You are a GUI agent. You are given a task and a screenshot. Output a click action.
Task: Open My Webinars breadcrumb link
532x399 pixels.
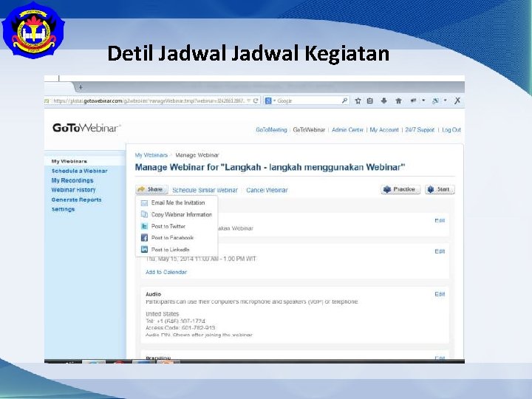[x=151, y=155]
